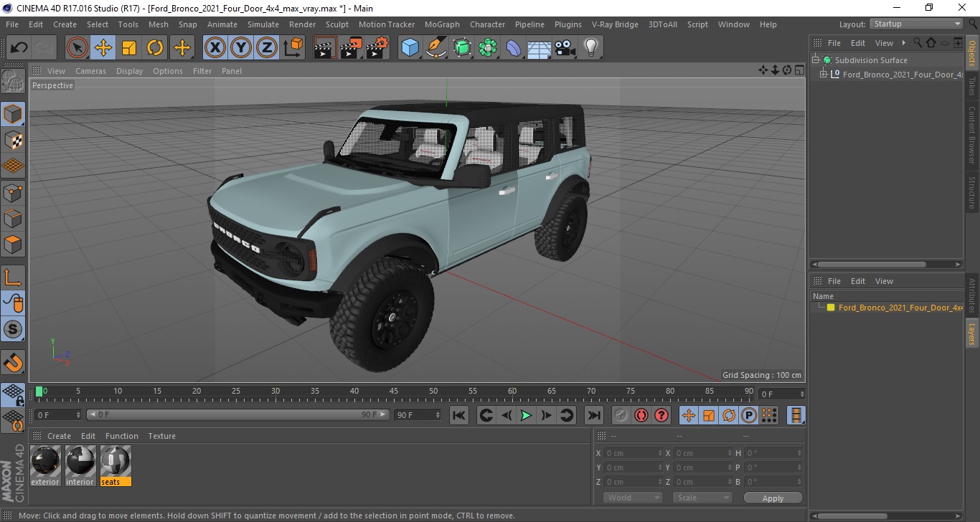Toggle Y axis lock
The width and height of the screenshot is (980, 522).
point(241,48)
